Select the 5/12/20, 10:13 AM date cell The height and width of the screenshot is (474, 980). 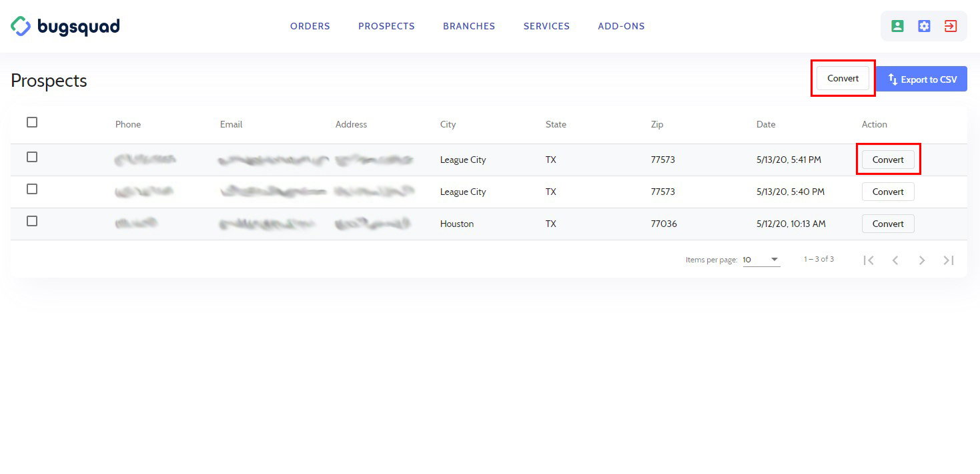[791, 224]
